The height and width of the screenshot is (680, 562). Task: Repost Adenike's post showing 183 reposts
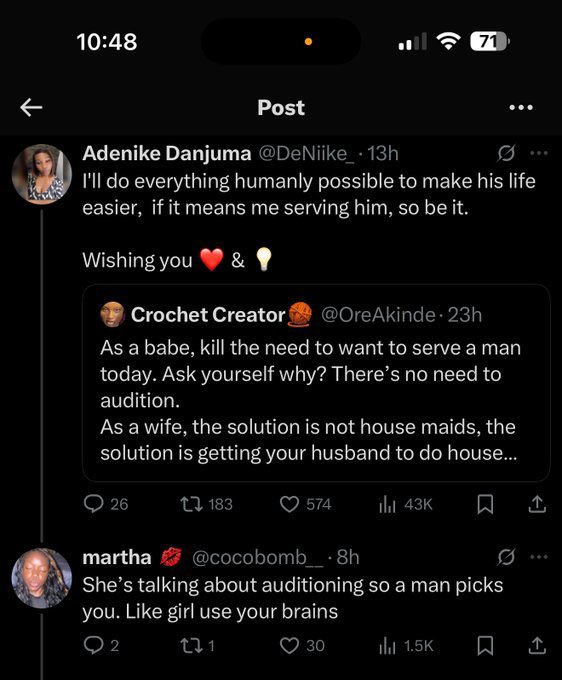tap(206, 504)
